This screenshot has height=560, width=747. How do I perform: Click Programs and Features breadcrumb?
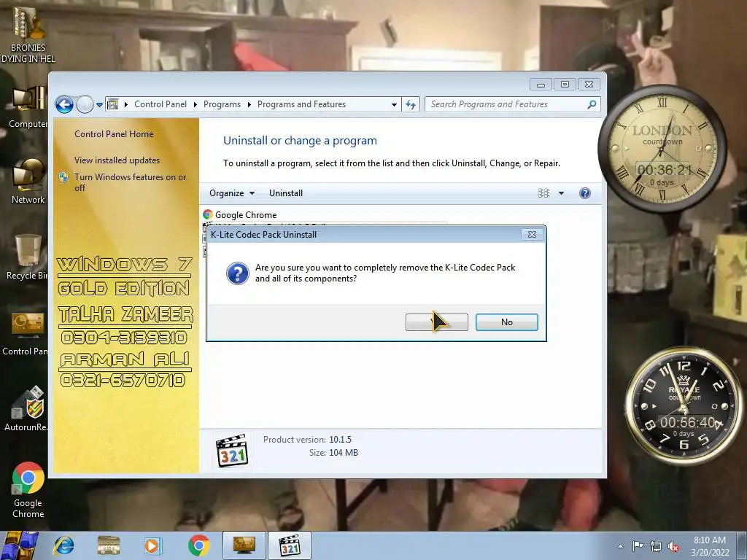[301, 104]
